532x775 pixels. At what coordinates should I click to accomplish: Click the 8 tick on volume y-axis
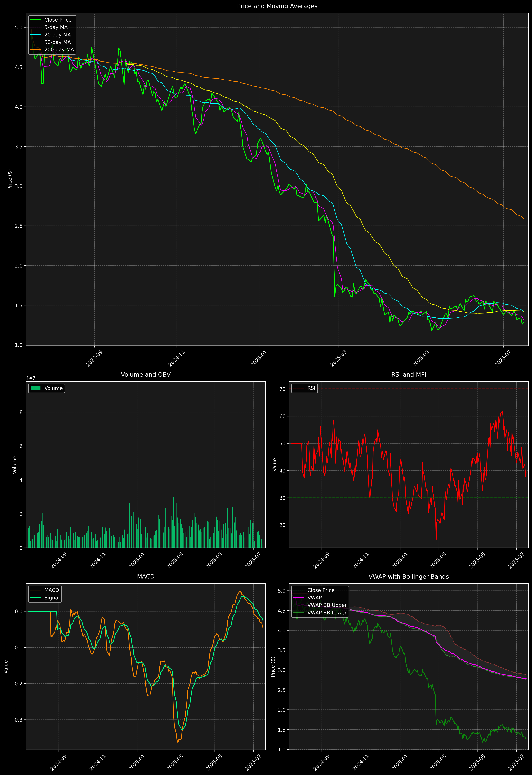21,412
